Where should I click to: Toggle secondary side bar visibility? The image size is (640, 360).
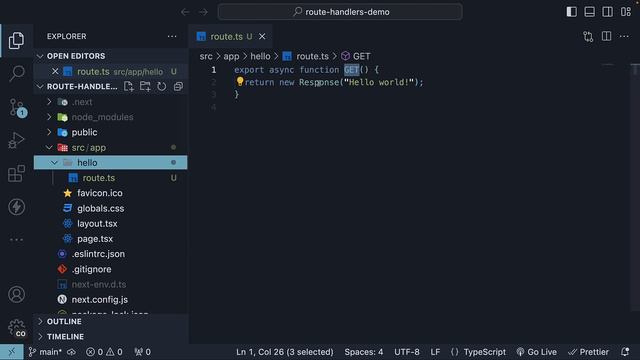(x=607, y=12)
